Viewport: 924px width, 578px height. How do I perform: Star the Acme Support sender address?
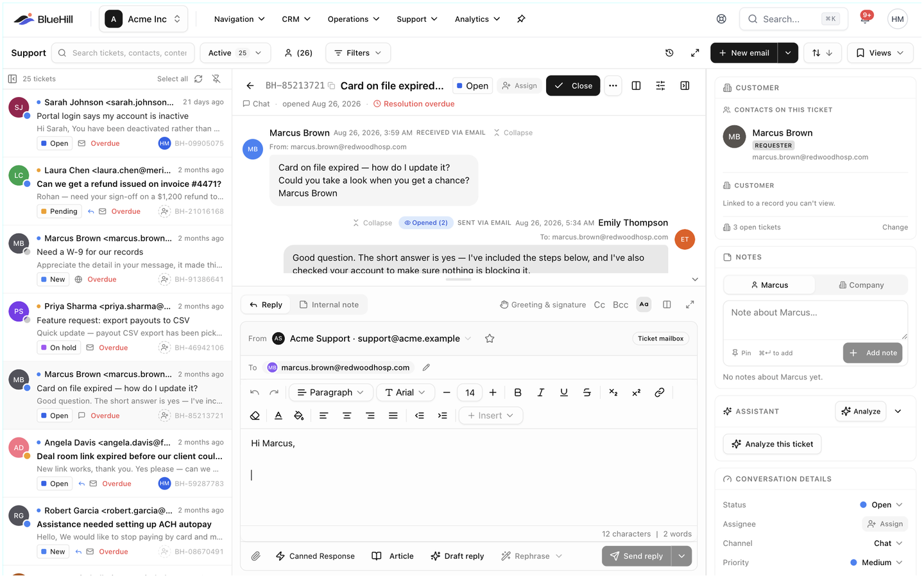point(490,338)
